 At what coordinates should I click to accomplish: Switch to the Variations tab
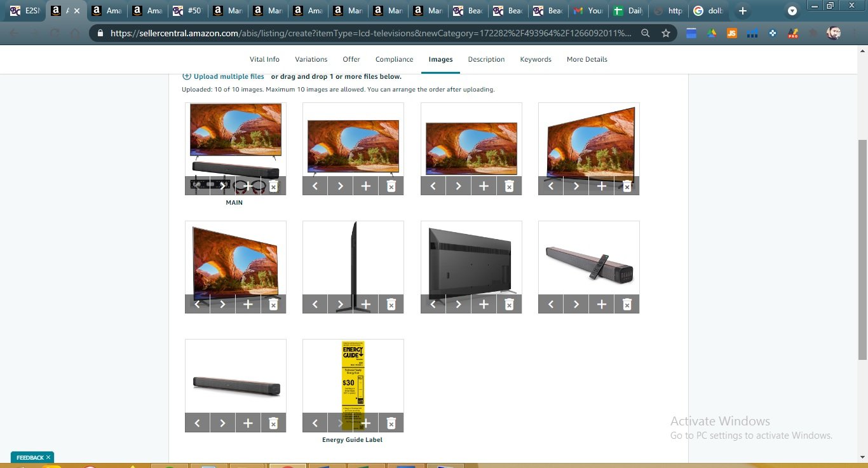(311, 59)
